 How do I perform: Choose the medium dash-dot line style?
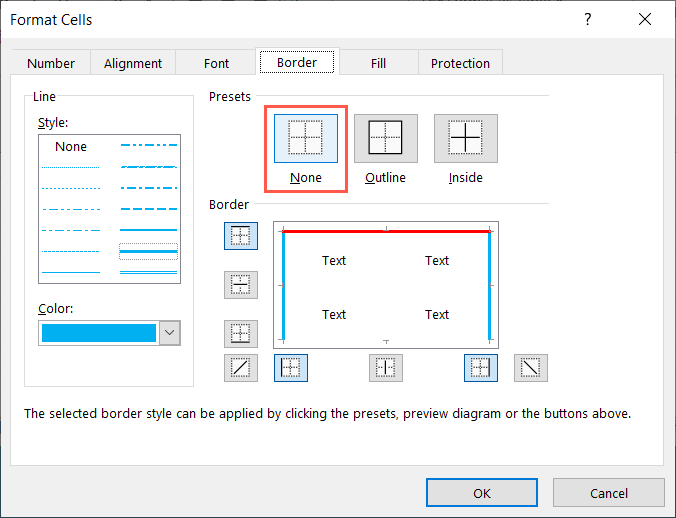149,188
